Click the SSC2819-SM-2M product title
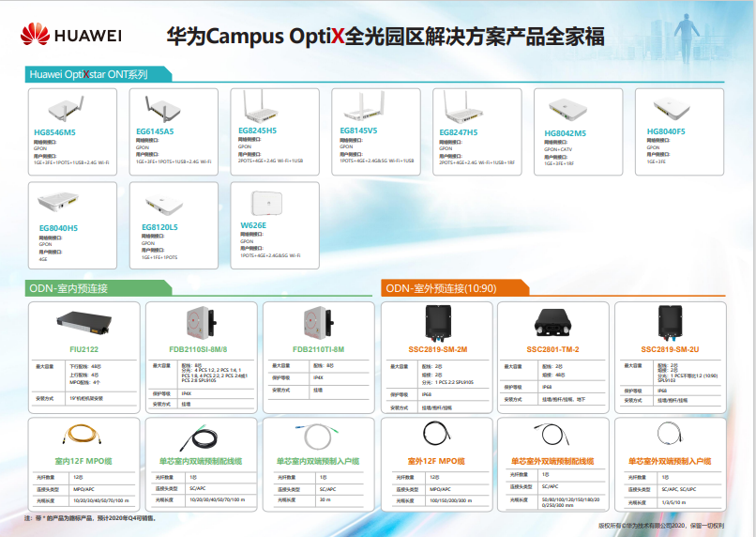This screenshot has height=537, width=756. 437,349
